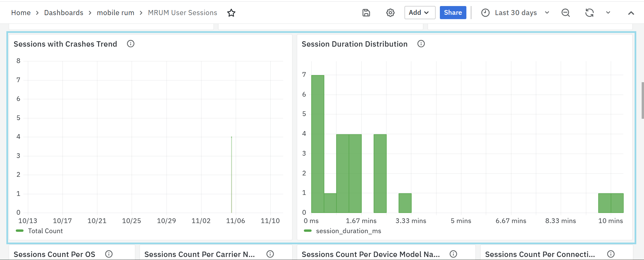The height and width of the screenshot is (260, 644).
Task: Refresh the dashboard
Action: (589, 13)
